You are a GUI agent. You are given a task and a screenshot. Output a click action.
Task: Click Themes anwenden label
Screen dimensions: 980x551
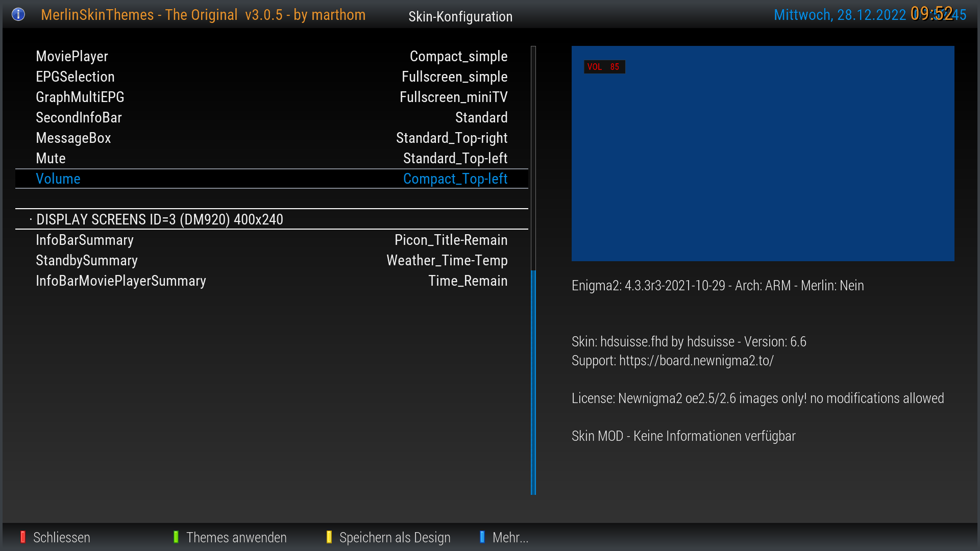[236, 537]
